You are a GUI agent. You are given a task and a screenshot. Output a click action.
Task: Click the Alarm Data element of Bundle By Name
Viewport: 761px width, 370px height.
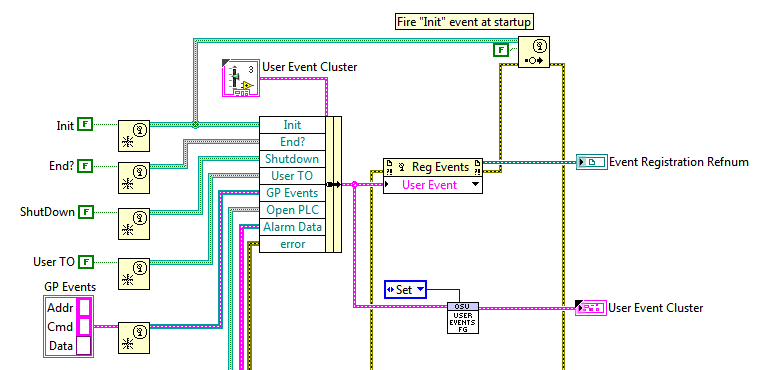tap(292, 227)
